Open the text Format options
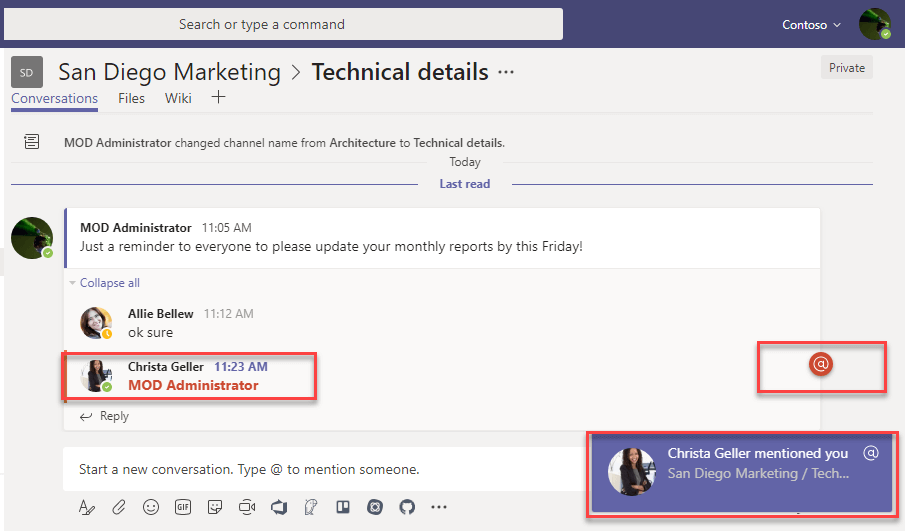905x531 pixels. [87, 507]
